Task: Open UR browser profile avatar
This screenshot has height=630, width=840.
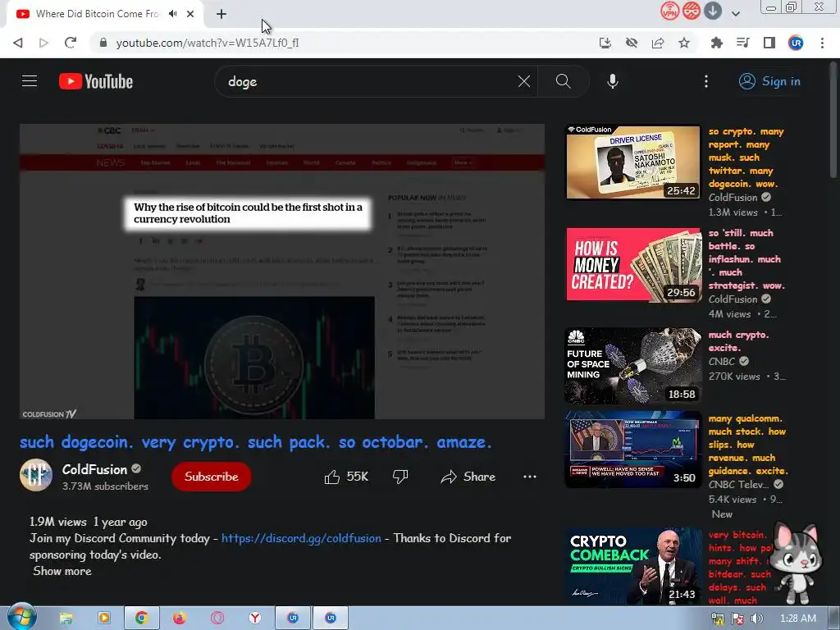Action: click(x=796, y=43)
